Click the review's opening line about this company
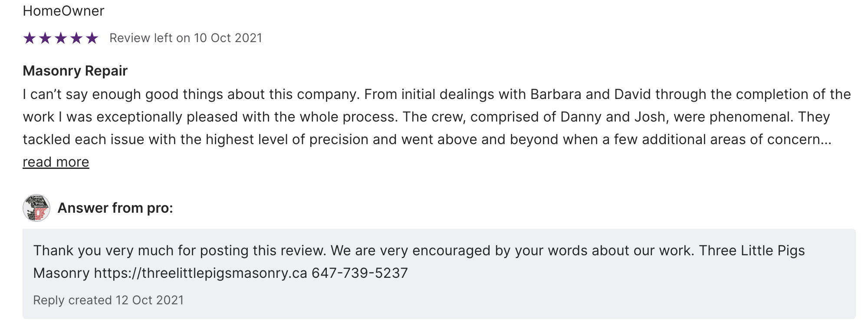The image size is (868, 336). tap(191, 95)
